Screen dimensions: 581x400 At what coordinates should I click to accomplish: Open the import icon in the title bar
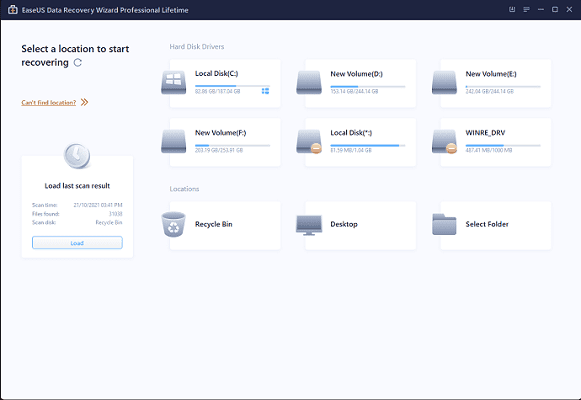(x=512, y=10)
